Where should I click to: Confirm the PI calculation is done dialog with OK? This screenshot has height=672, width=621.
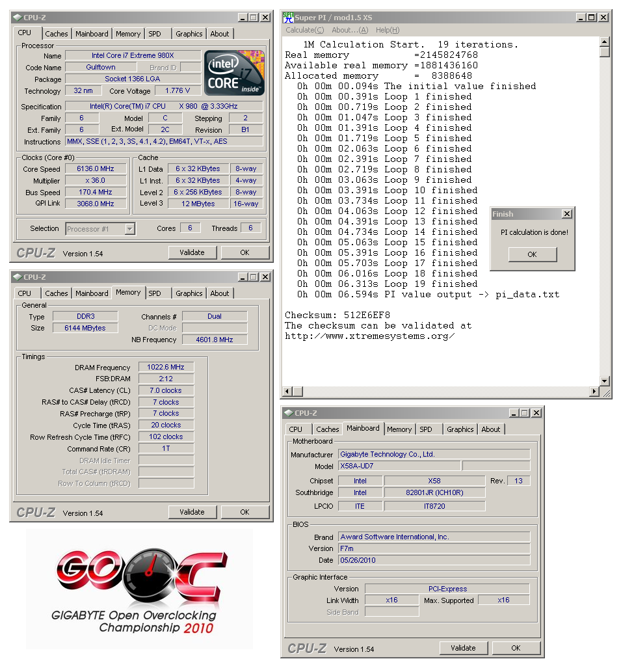point(533,254)
